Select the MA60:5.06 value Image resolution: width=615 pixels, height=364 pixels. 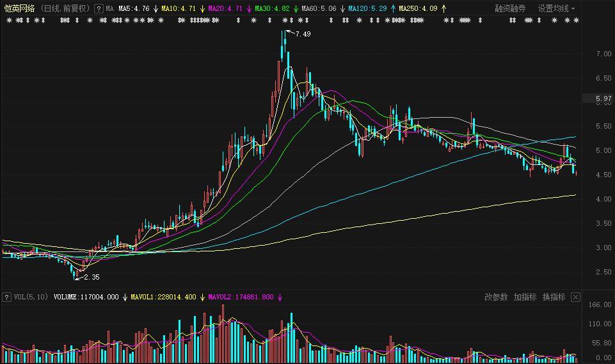[319, 8]
